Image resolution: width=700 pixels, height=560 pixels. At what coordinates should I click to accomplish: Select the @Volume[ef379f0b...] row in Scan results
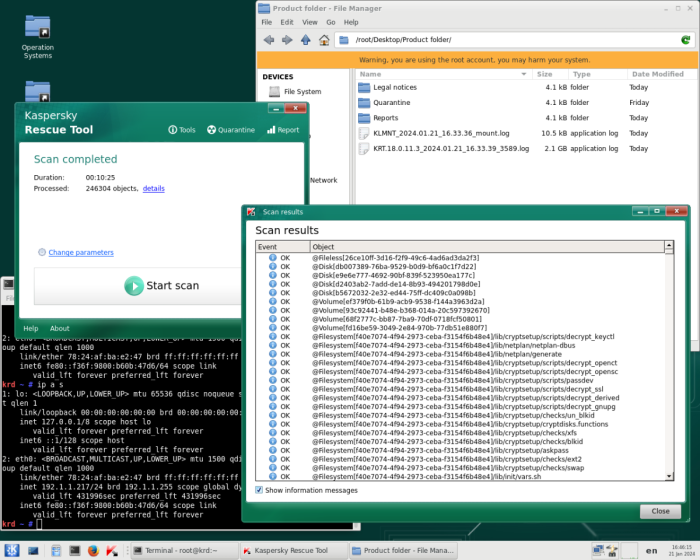click(460, 301)
